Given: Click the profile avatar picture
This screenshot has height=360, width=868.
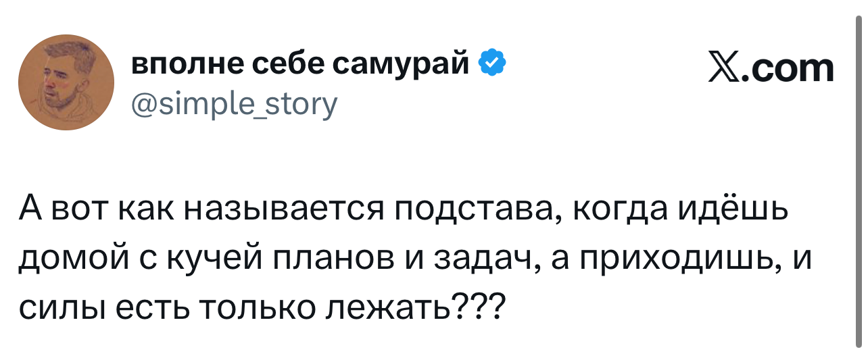Looking at the screenshot, I should click(66, 82).
